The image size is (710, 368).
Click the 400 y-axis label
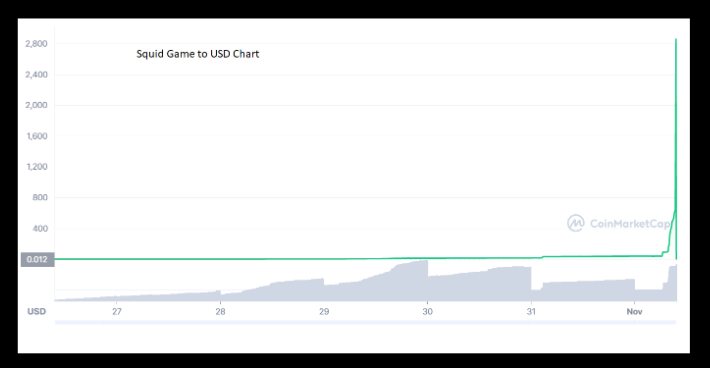(x=39, y=228)
